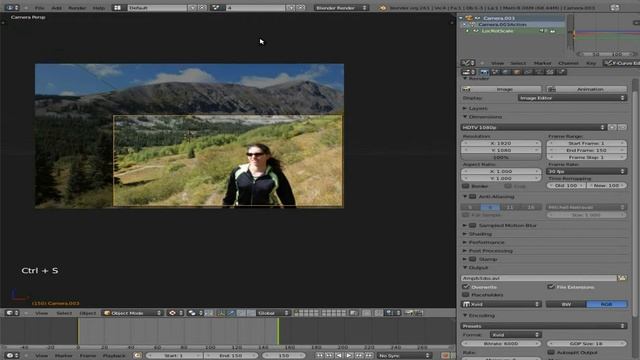Click the play animation button in timeline
The width and height of the screenshot is (640, 360).
(349, 356)
